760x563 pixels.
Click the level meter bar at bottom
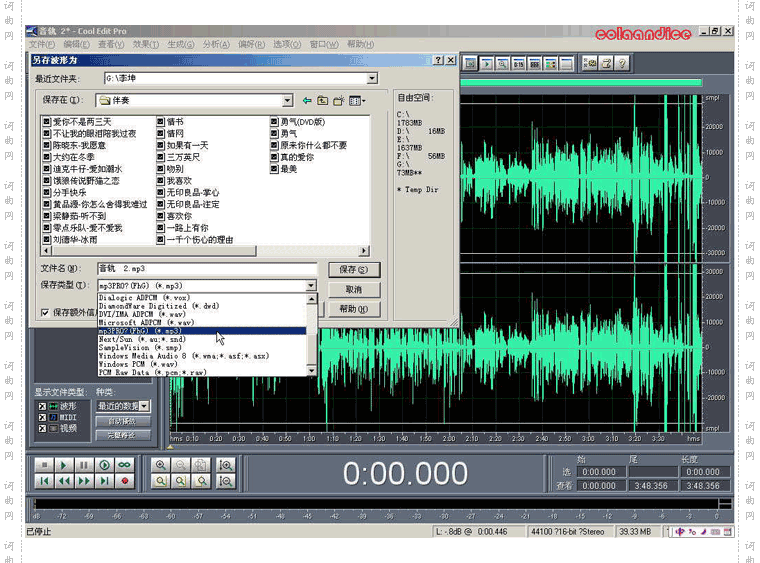[377, 504]
